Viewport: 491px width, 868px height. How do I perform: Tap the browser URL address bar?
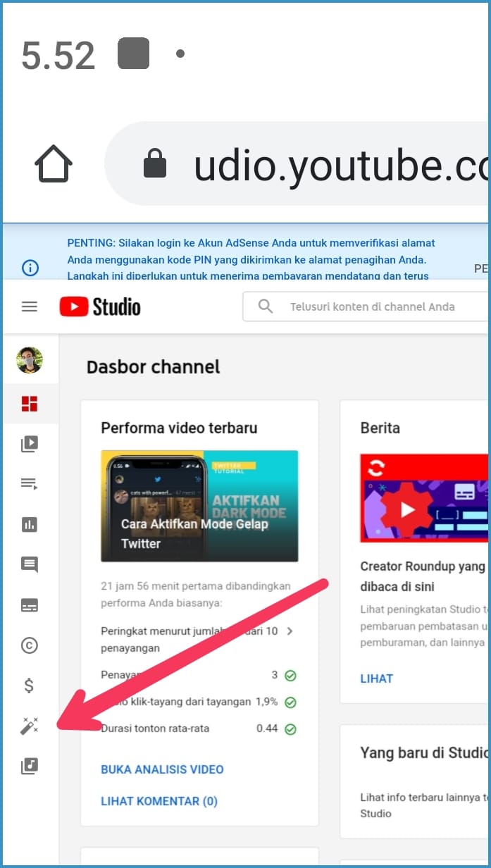pos(297,164)
